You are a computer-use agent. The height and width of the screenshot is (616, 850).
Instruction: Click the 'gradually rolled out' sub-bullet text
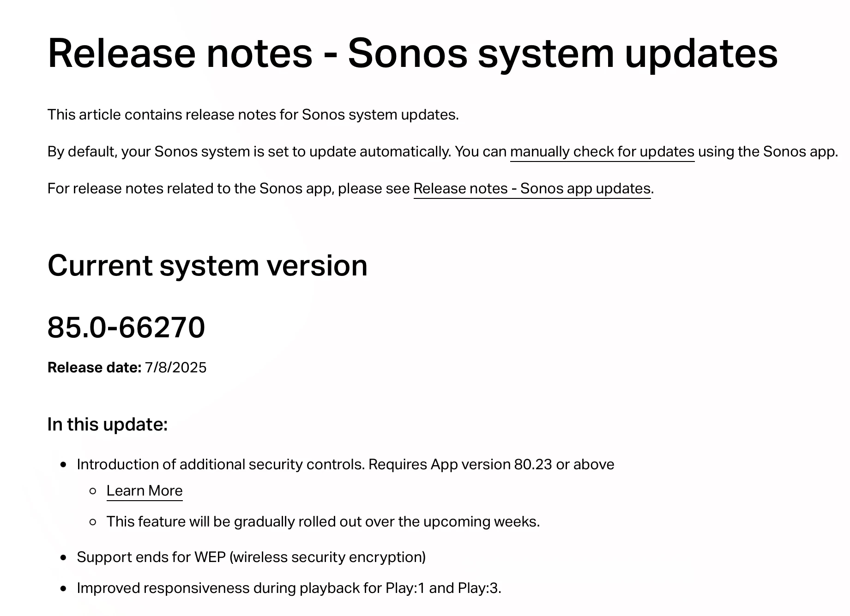click(x=323, y=521)
